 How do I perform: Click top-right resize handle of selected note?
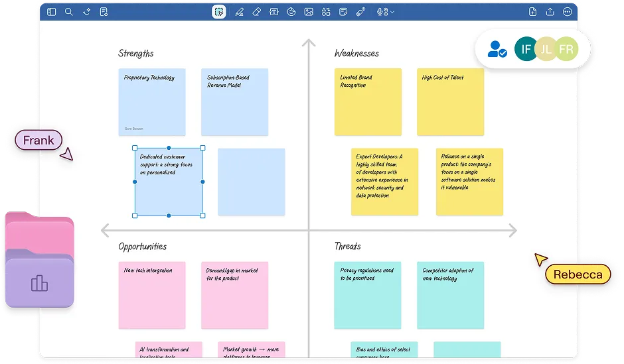pos(202,148)
